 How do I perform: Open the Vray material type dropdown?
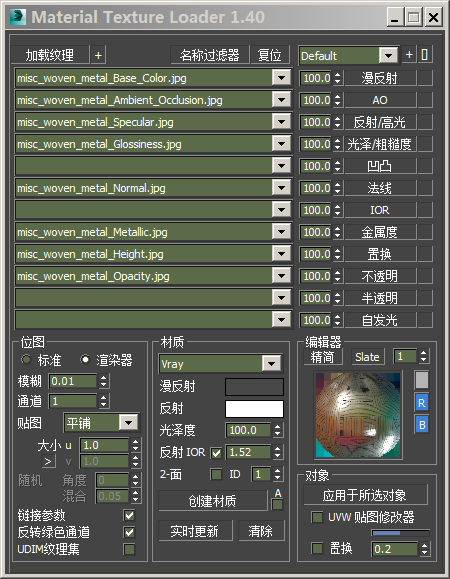pos(271,364)
